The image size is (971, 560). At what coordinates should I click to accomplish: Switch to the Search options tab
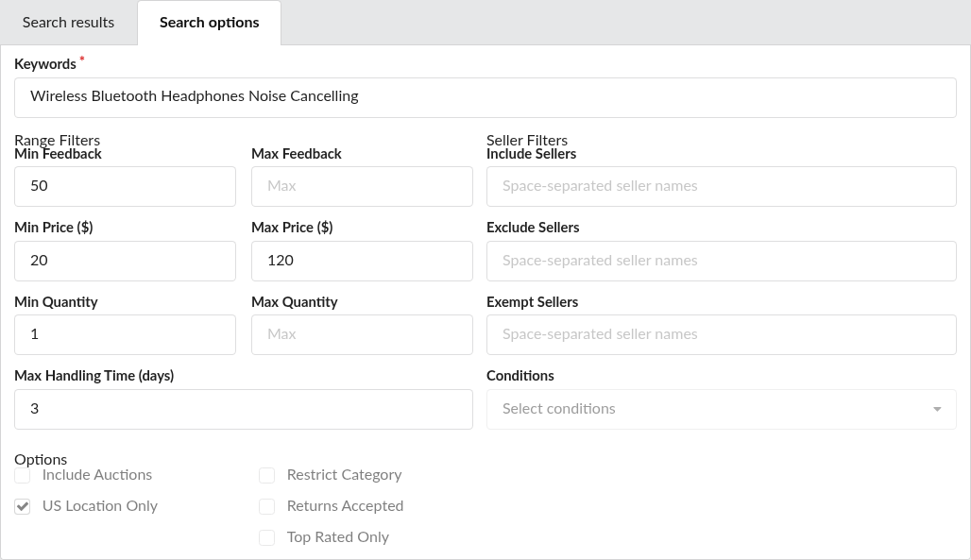pyautogui.click(x=209, y=22)
